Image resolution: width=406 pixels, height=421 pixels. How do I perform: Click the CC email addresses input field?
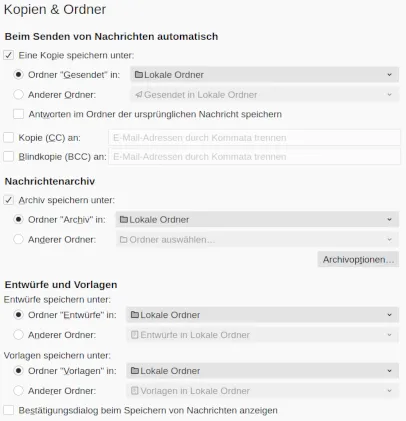[254, 138]
